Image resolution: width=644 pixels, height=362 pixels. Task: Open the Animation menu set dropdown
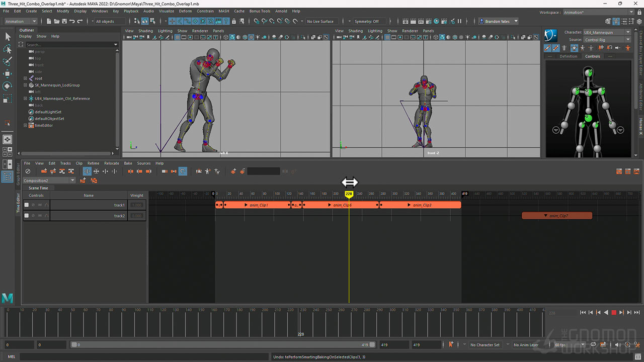coord(34,21)
